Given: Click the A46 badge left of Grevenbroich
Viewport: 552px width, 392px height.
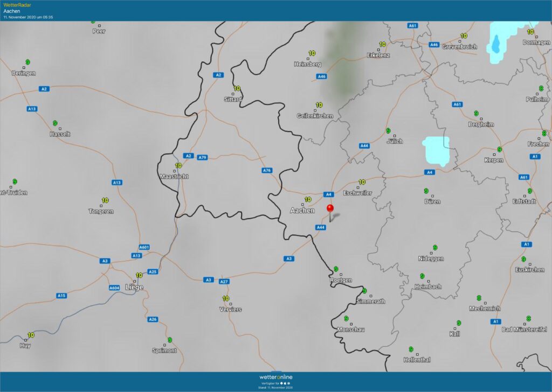Looking at the screenshot, I should [x=434, y=45].
